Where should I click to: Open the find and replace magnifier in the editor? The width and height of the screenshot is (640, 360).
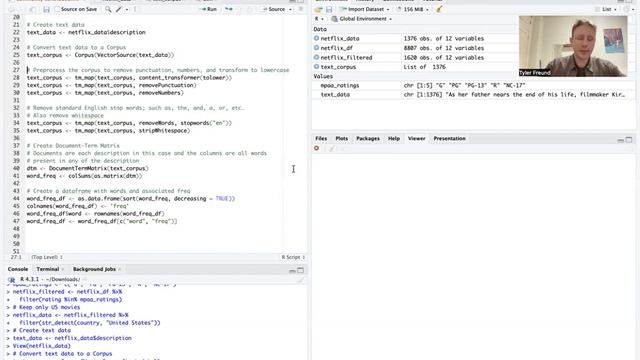pos(108,9)
